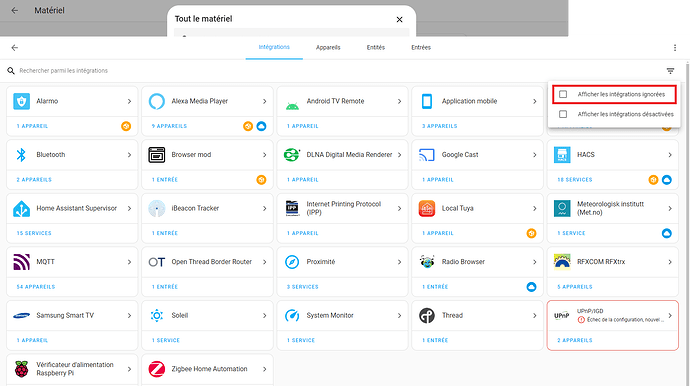Screen dimensions: 690x386
Task: Click the UPnP/IGD configuration error message
Action: tap(621, 320)
